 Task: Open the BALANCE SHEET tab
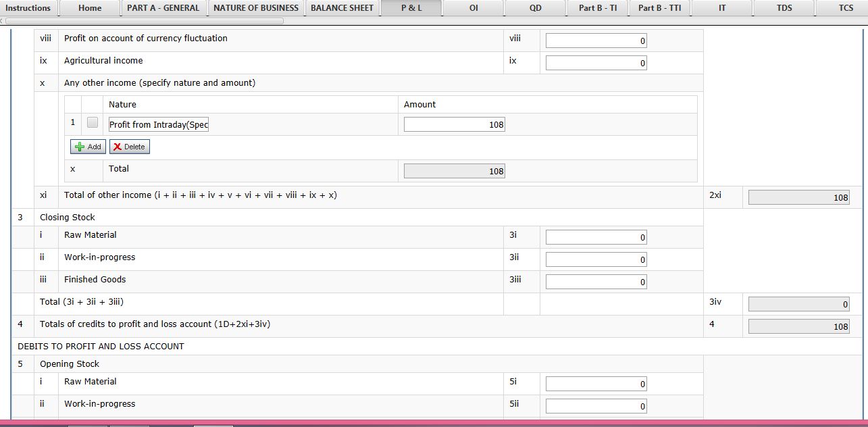click(x=342, y=8)
